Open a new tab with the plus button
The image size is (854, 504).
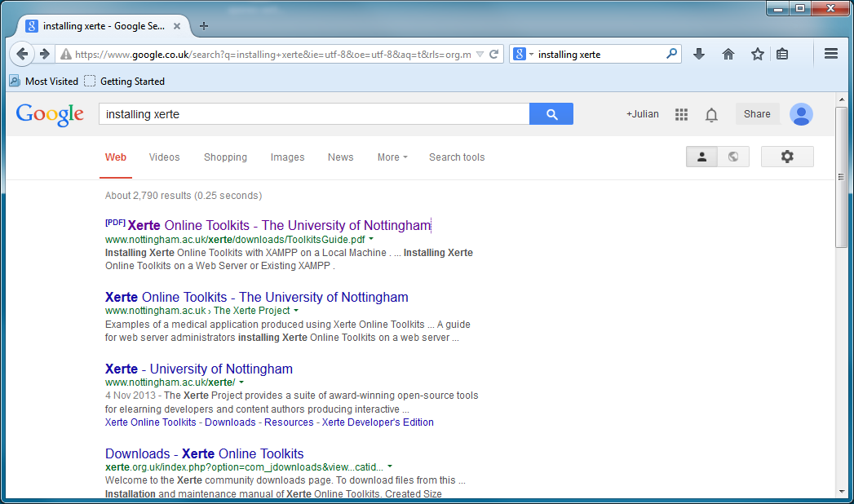(x=204, y=26)
